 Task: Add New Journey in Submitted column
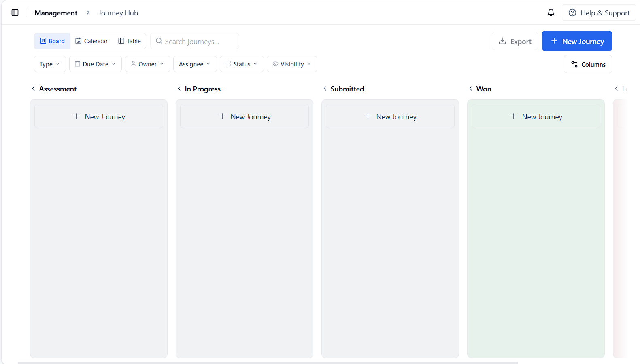click(x=390, y=116)
